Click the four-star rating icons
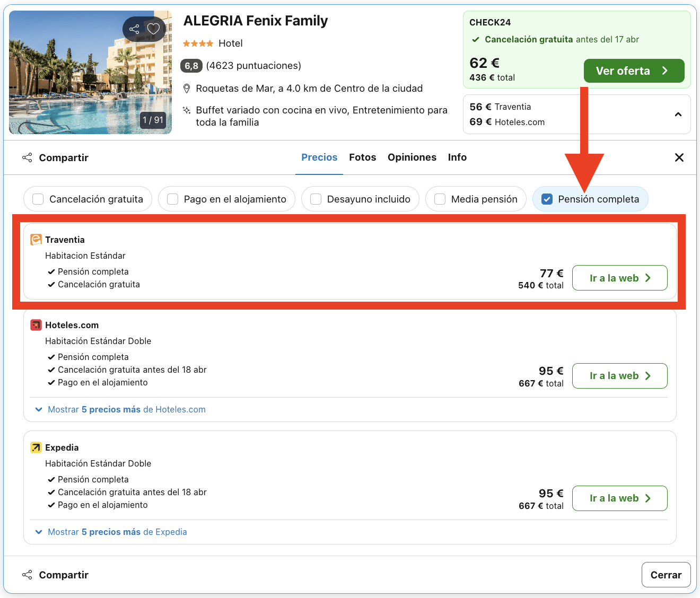700x598 pixels. click(198, 43)
